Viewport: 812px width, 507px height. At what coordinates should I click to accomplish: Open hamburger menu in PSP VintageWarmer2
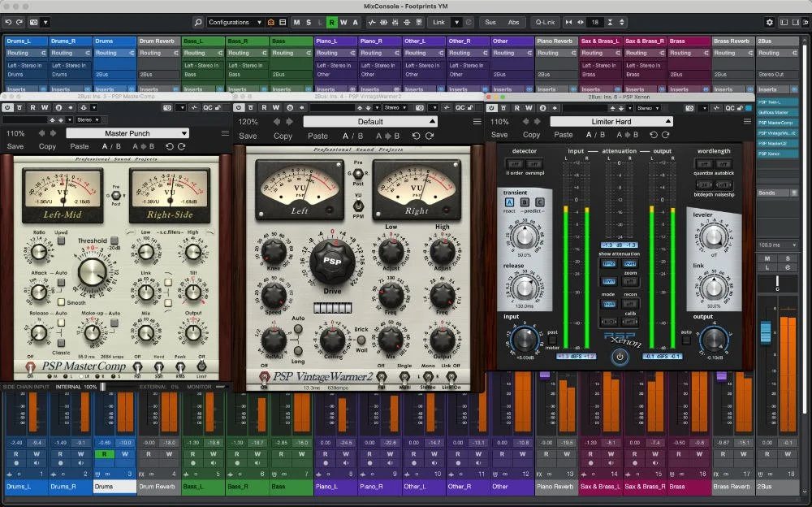pyautogui.click(x=477, y=121)
